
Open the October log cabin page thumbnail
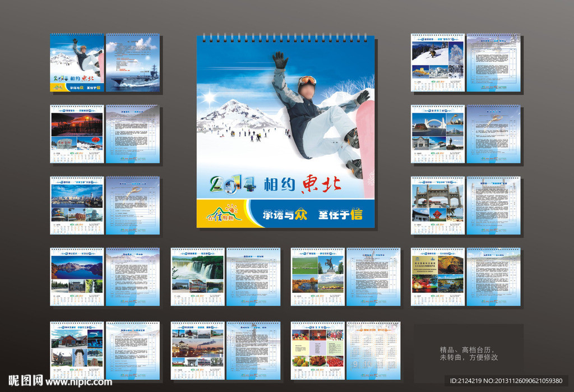coord(77,351)
